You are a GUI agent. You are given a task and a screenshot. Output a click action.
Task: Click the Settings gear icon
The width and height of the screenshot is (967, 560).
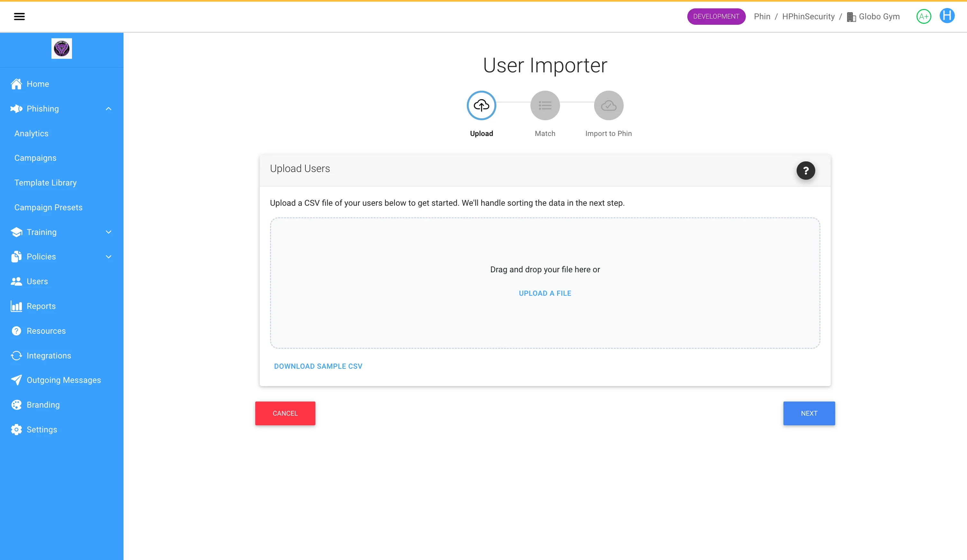pos(16,429)
